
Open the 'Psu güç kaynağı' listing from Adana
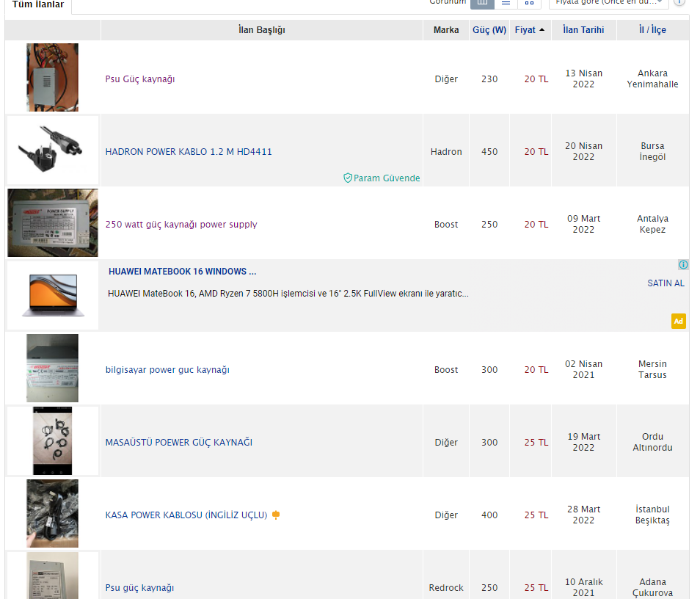[x=139, y=588]
